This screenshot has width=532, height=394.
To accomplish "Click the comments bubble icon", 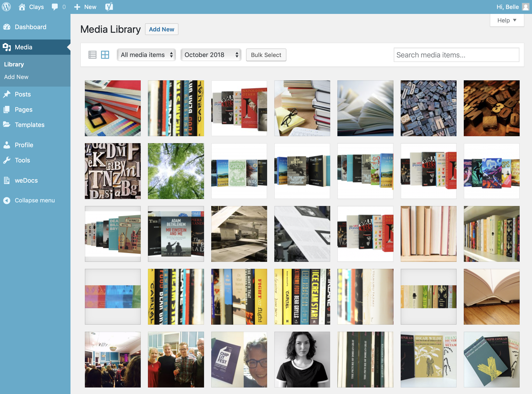I will (55, 7).
